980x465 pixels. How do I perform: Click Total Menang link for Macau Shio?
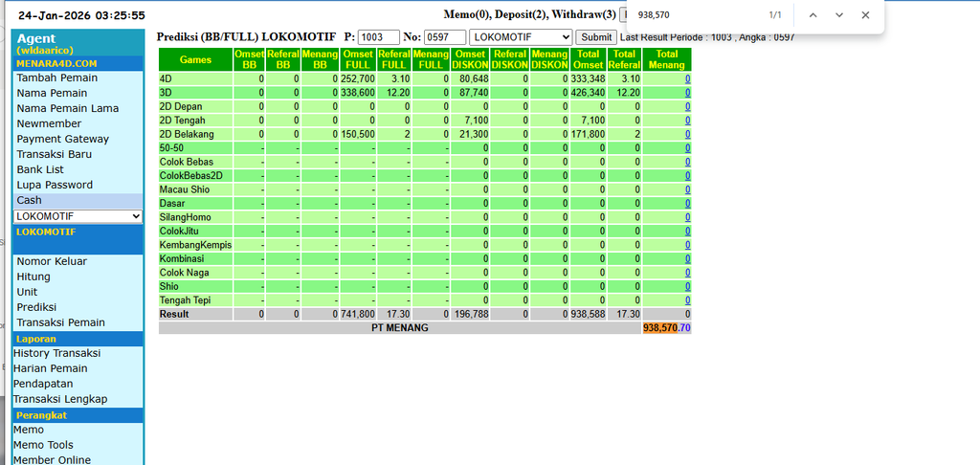click(687, 189)
